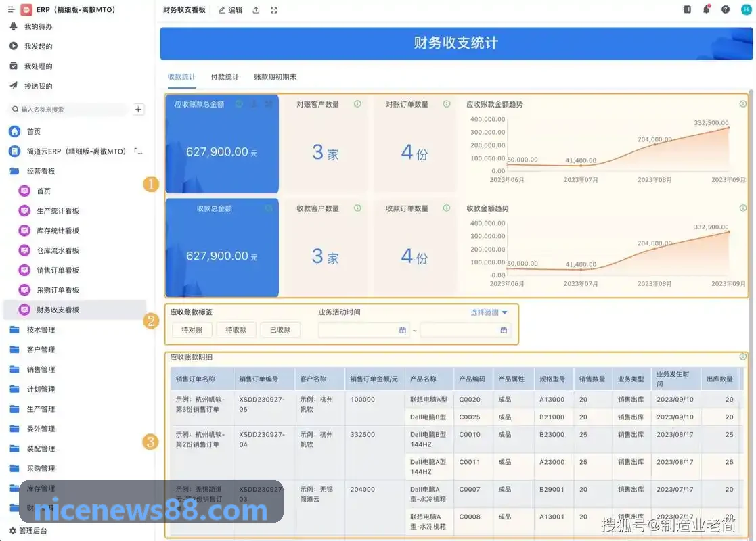Click the start date input field

pos(363,330)
